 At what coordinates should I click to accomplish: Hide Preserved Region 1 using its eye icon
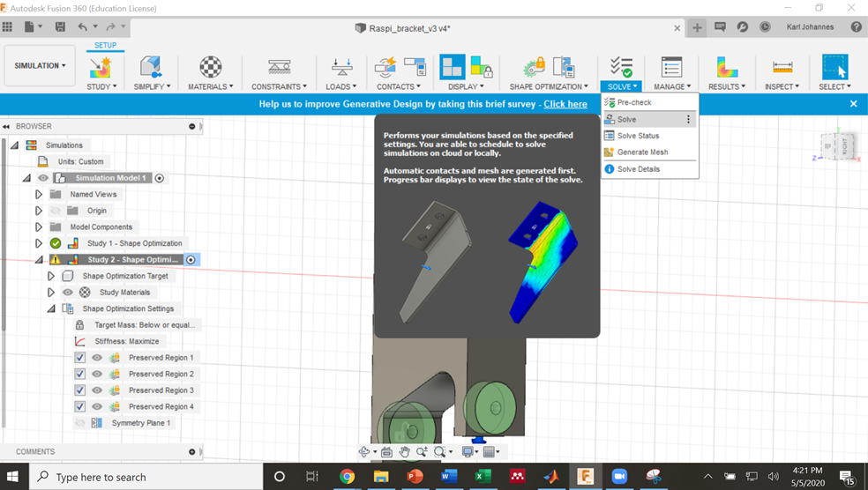tap(97, 358)
